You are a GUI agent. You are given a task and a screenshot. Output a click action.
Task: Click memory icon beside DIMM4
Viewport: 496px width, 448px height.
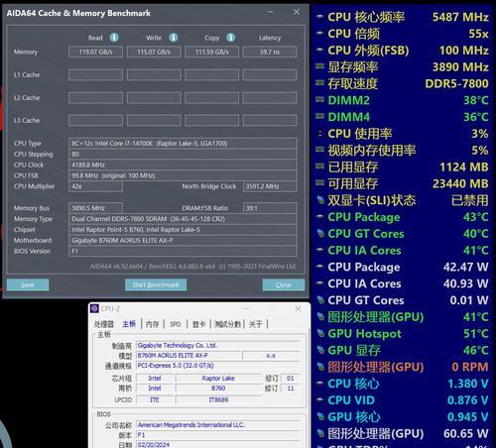tap(319, 116)
